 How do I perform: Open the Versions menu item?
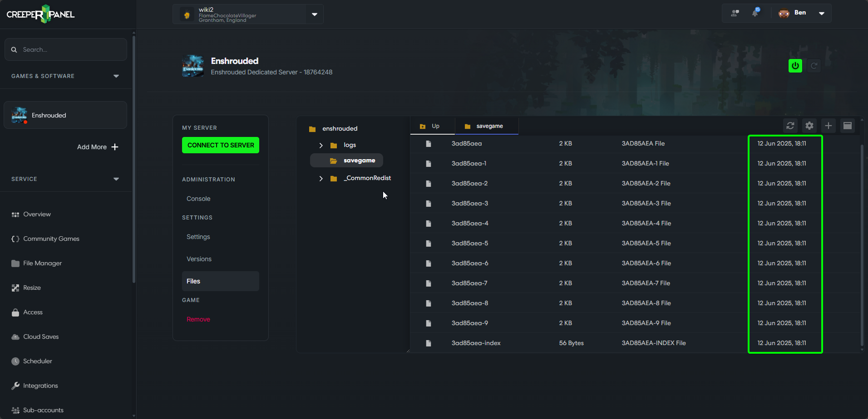(x=199, y=259)
